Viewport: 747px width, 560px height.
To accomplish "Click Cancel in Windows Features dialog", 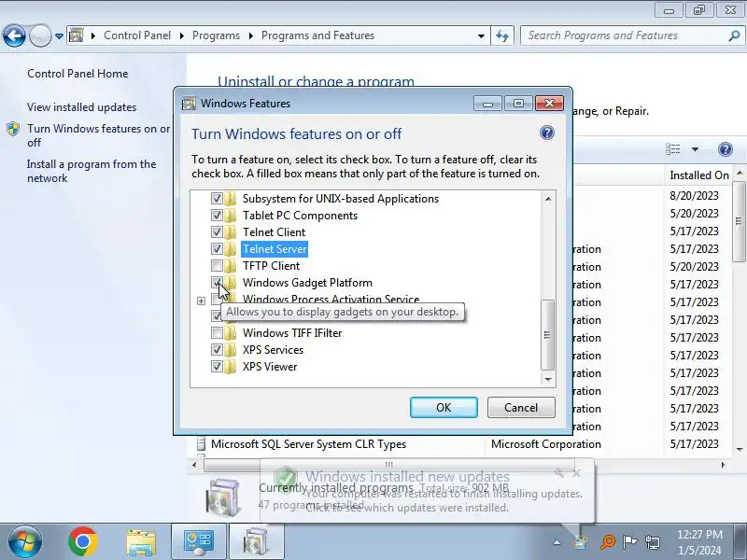I will [521, 408].
